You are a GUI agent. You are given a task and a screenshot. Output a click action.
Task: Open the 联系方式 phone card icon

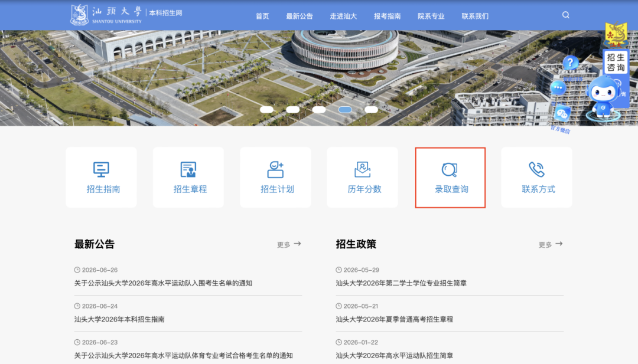click(x=536, y=169)
